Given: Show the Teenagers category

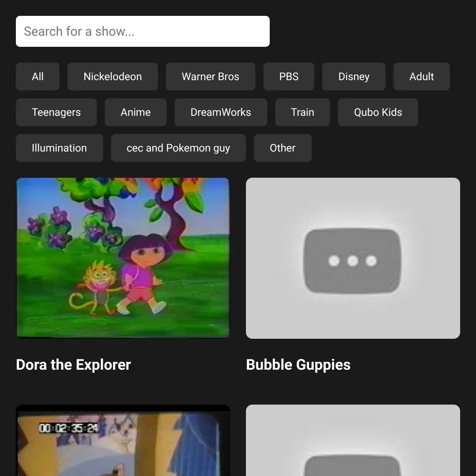Looking at the screenshot, I should (56, 112).
